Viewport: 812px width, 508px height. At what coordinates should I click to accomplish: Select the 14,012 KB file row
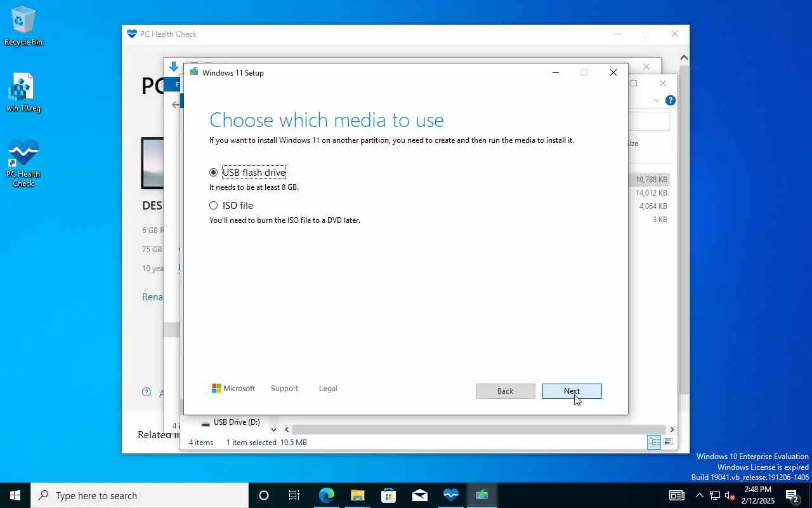(x=649, y=193)
